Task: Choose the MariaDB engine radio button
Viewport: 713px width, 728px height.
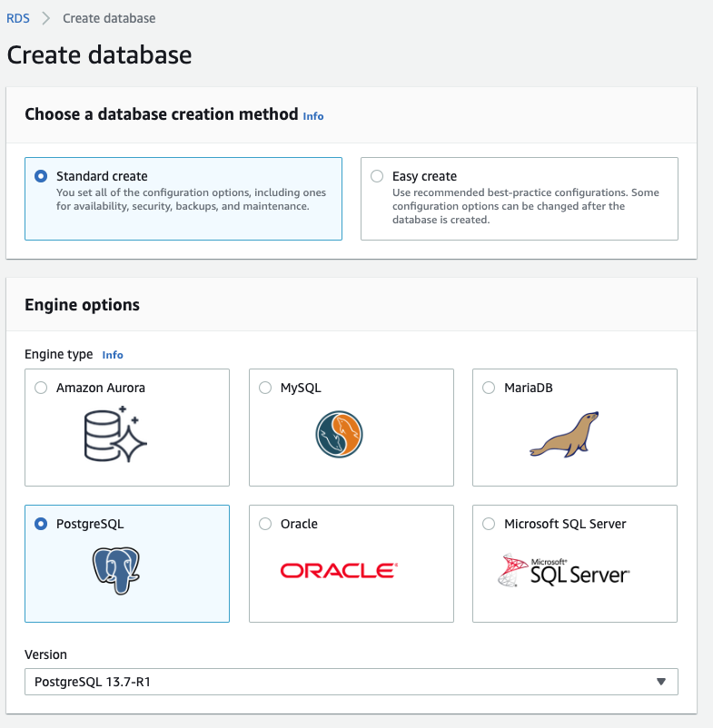Action: (x=489, y=388)
